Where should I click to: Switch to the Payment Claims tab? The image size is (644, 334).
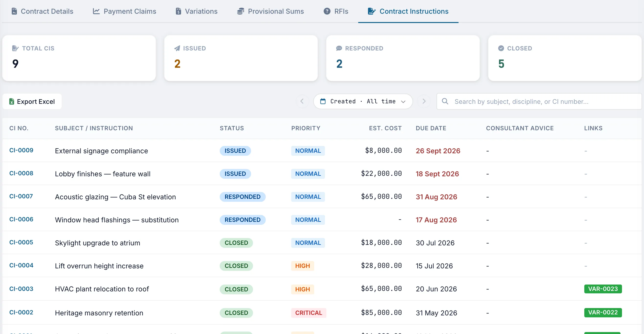pyautogui.click(x=124, y=11)
